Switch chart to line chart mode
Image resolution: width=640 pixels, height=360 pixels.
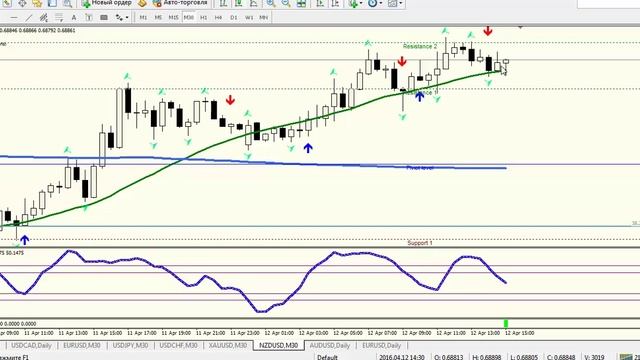[253, 3]
